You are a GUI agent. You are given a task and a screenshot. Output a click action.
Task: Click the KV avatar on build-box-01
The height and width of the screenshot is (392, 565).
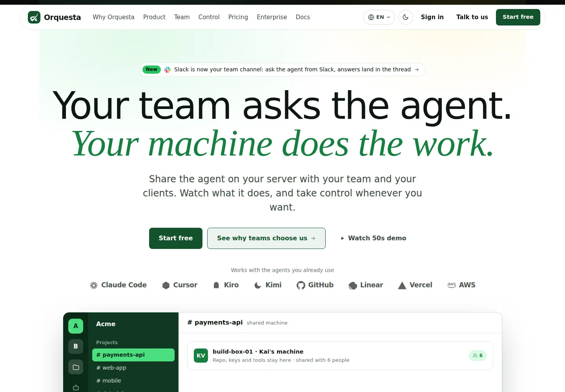tap(201, 356)
